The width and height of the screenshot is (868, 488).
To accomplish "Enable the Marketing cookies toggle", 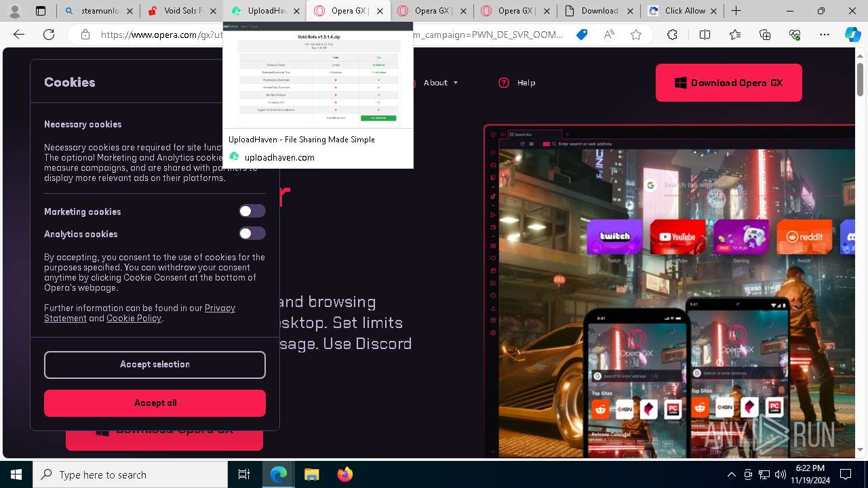I will point(252,211).
